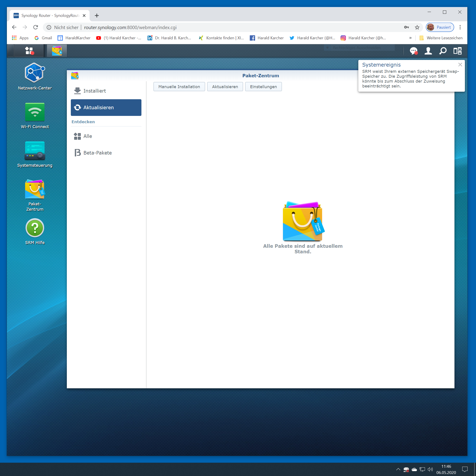Open the notifications speech bubble icon
Viewport: 476px width, 476px height.
coord(413,51)
